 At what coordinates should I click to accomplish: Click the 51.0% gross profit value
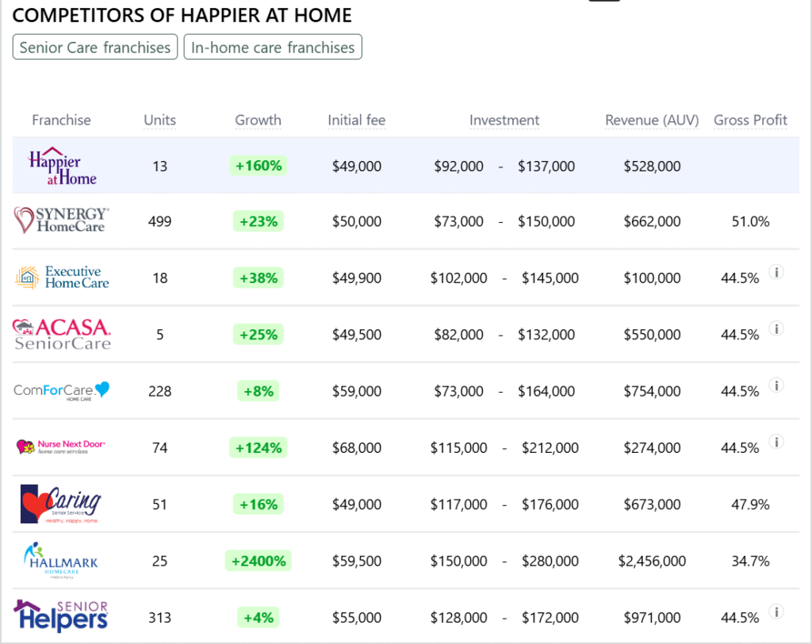click(x=750, y=222)
